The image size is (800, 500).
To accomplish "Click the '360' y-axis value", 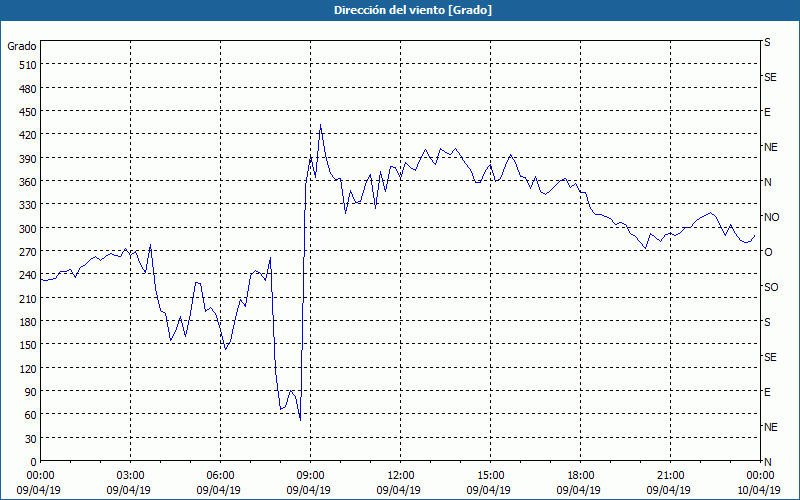I will click(x=28, y=182).
